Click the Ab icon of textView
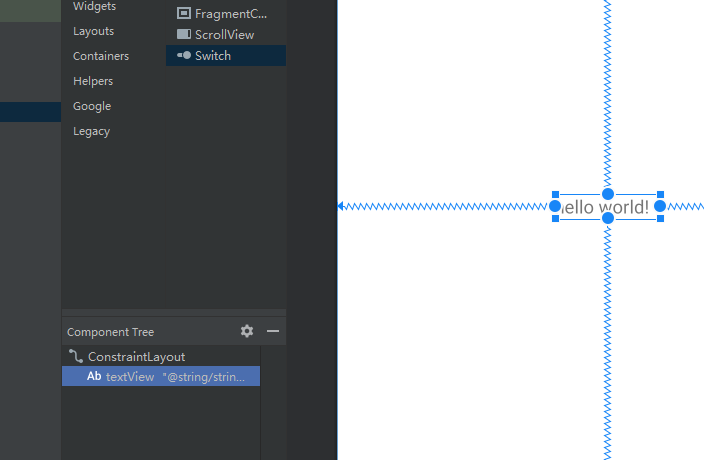 [94, 376]
